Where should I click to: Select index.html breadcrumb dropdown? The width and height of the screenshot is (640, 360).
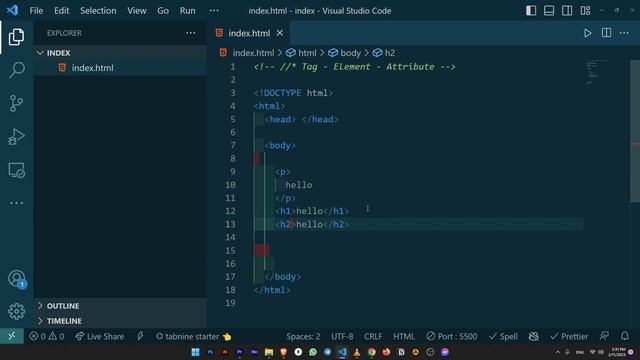(247, 53)
